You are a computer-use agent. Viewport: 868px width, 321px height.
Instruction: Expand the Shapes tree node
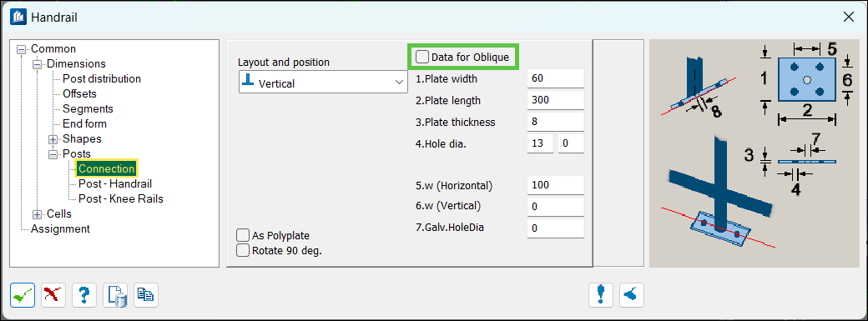53,139
